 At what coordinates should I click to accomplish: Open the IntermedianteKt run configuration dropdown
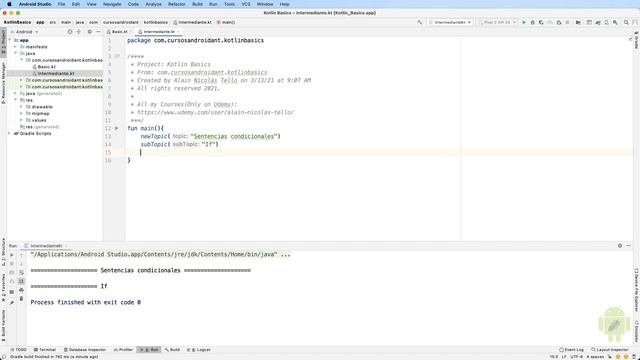[x=450, y=22]
